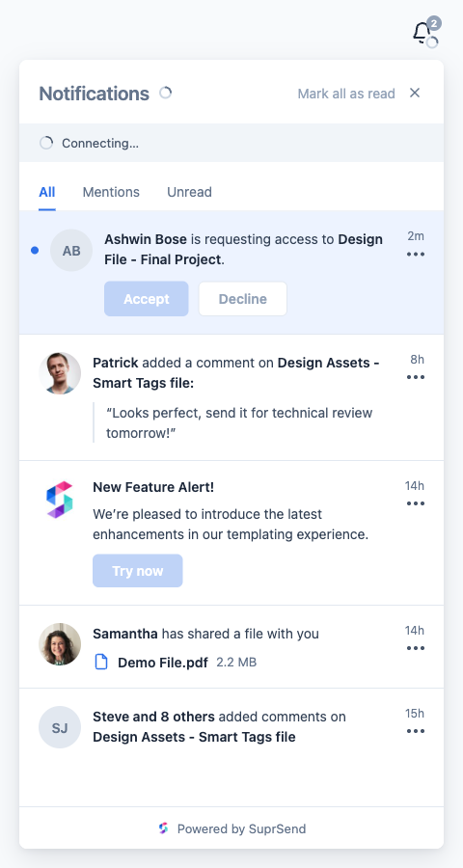Screen dimensions: 463x868
Task: Click the loading spinner beside Notifications title
Action: (165, 93)
